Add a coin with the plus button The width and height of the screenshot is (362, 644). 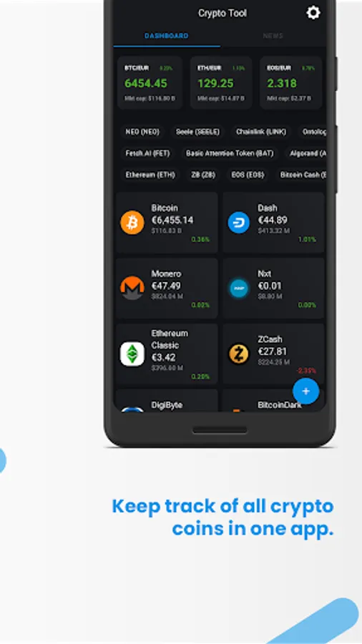click(305, 391)
